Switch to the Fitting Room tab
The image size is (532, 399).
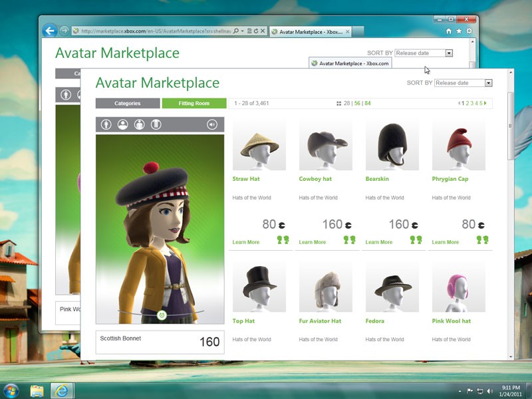click(x=194, y=103)
